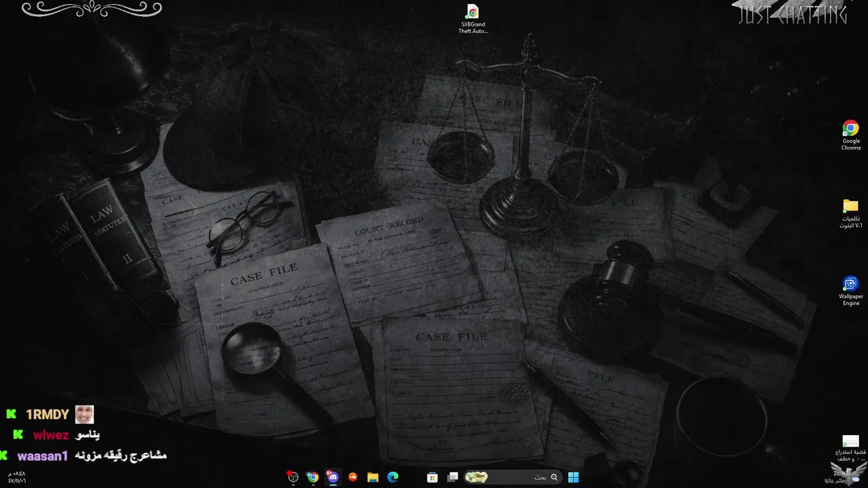Open Google Chrome desktop shortcut

[851, 136]
